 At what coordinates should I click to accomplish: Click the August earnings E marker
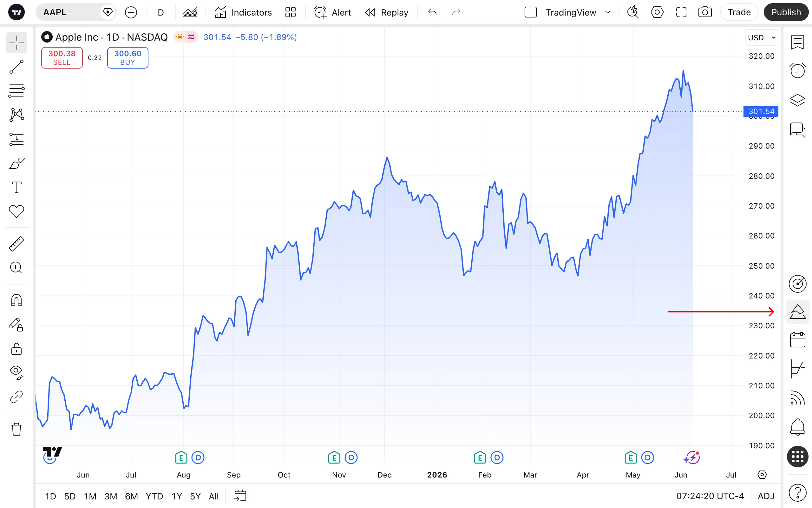click(x=181, y=458)
